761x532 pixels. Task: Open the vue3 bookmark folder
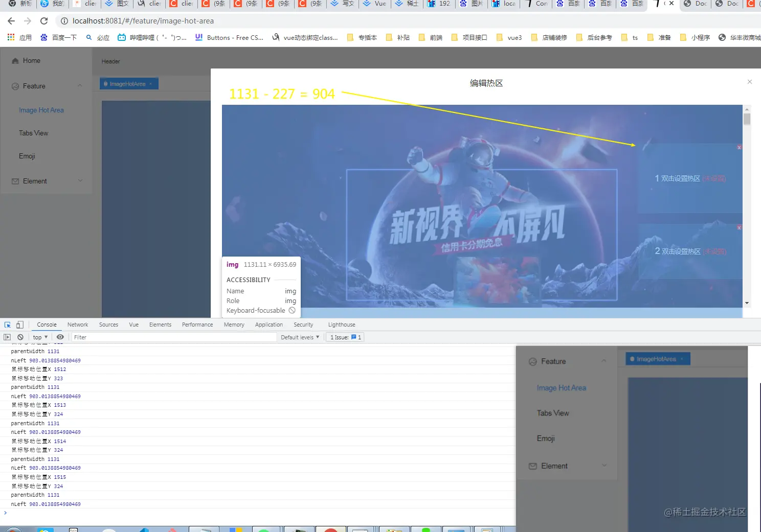coord(509,37)
